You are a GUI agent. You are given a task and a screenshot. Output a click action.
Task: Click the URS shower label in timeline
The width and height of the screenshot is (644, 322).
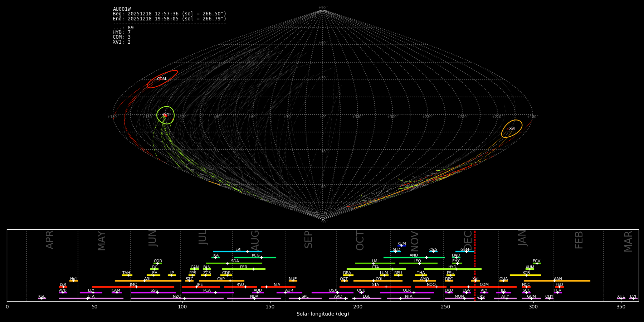(x=480, y=297)
